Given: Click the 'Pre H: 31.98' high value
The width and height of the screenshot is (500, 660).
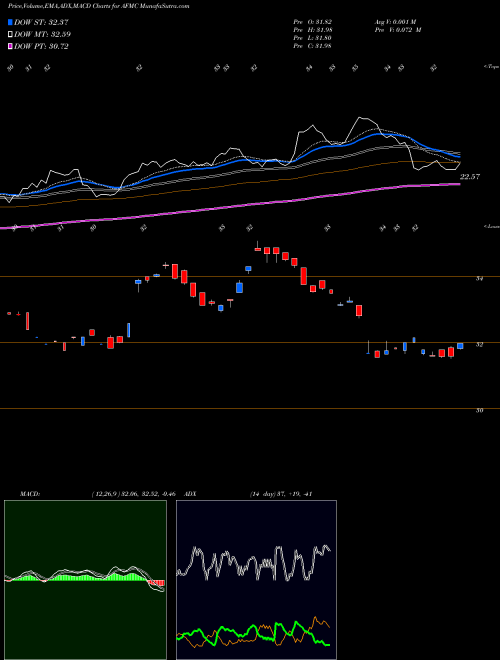Looking at the screenshot, I should (313, 30).
